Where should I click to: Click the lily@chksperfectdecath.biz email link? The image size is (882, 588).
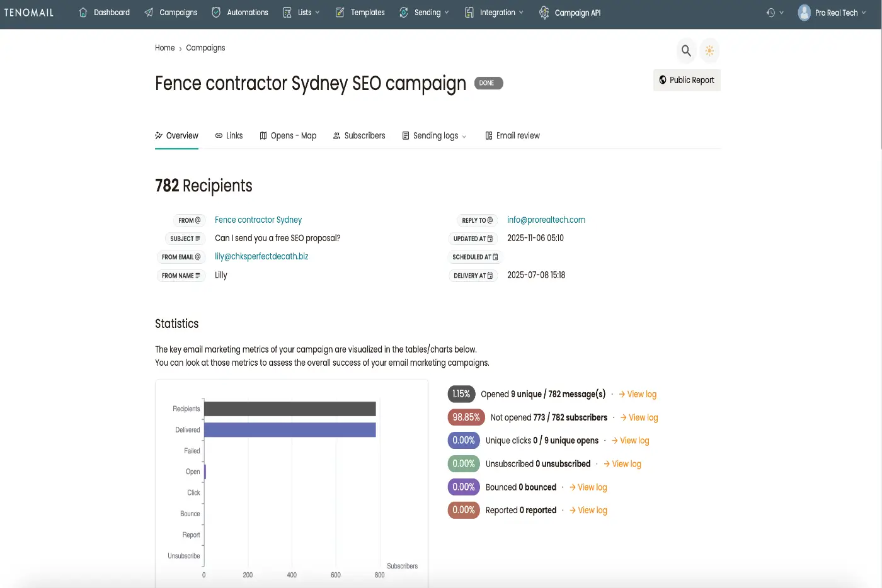(261, 256)
